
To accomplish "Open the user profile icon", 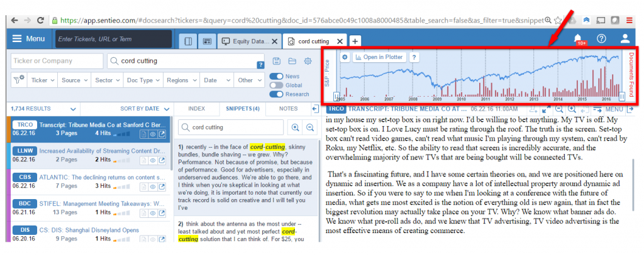I will 625,38.
